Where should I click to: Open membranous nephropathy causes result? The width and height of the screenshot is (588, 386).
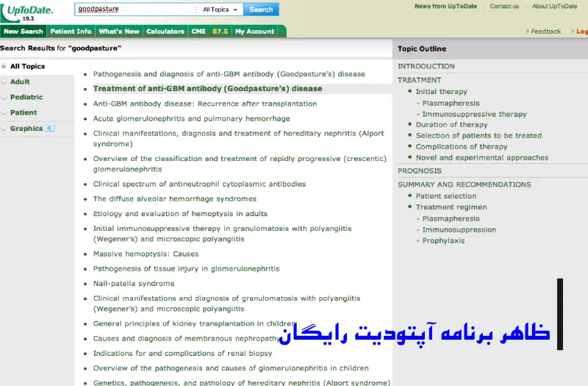point(187,338)
